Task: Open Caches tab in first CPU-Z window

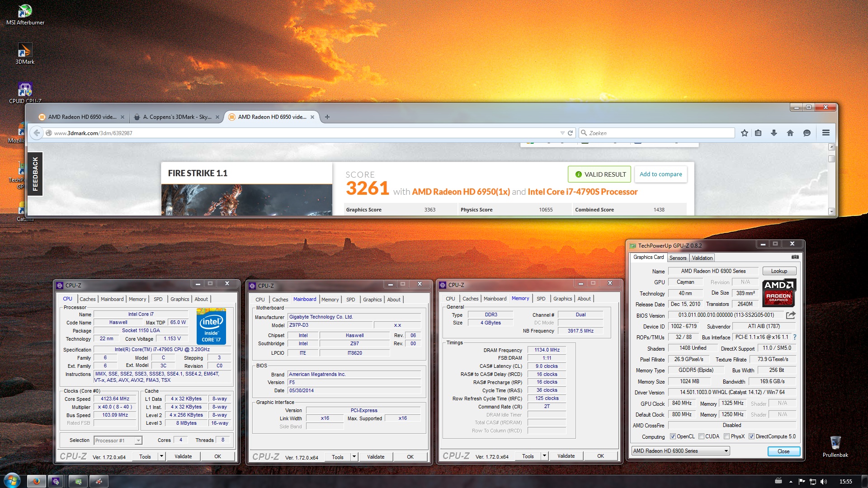Action: [x=87, y=299]
